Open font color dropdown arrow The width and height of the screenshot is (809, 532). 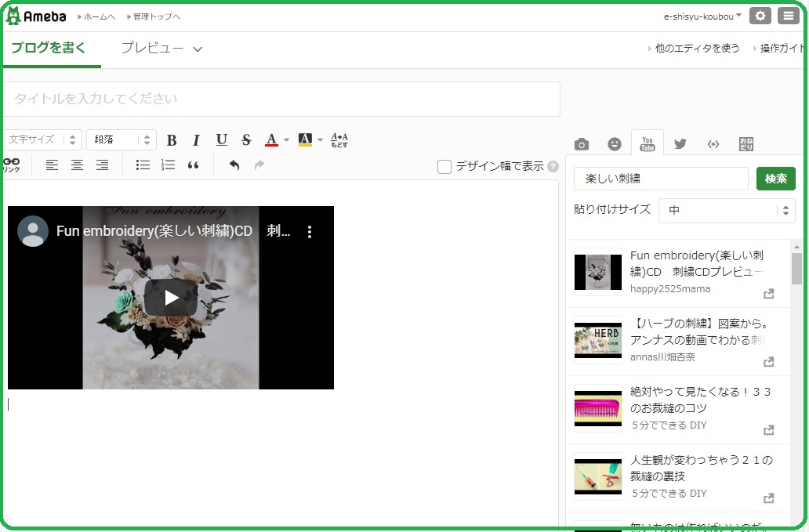tap(286, 139)
